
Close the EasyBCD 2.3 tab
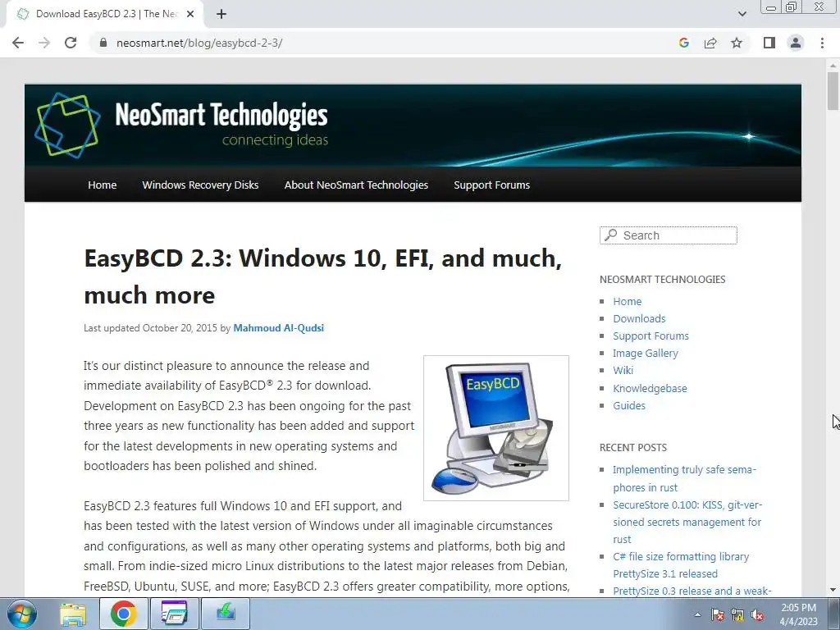(x=190, y=15)
